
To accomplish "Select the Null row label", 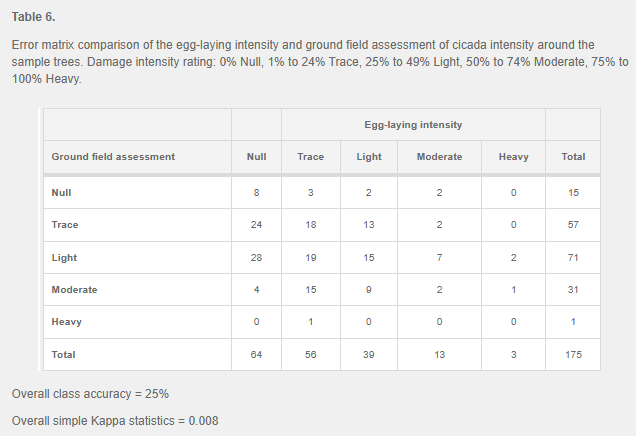I will point(62,192).
